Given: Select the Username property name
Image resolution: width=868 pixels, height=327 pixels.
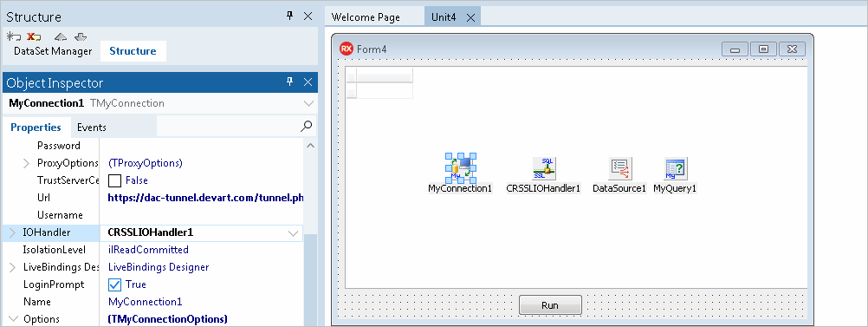Looking at the screenshot, I should (60, 215).
